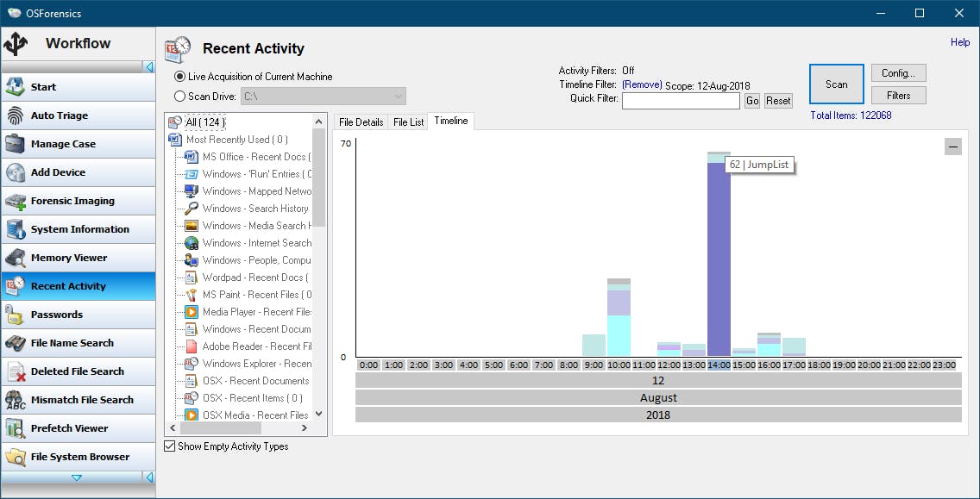Click the Auto Triage fingerprint icon
980x499 pixels.
[x=15, y=115]
